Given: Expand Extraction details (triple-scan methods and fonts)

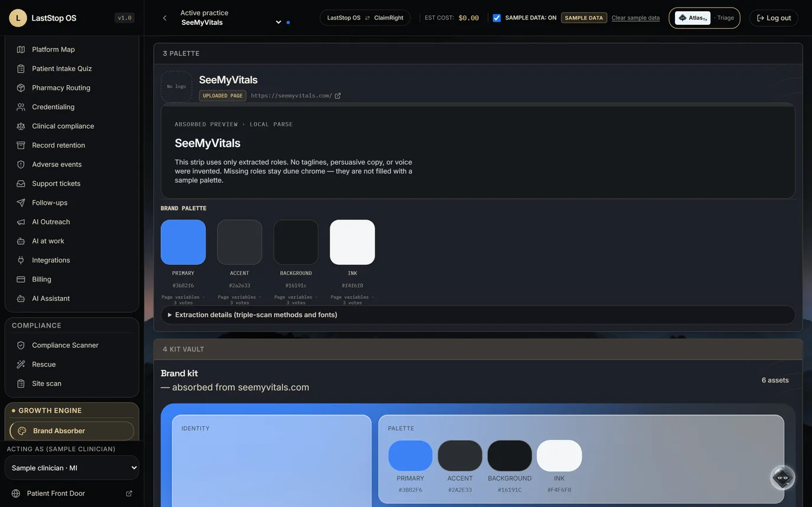Looking at the screenshot, I should (478, 315).
